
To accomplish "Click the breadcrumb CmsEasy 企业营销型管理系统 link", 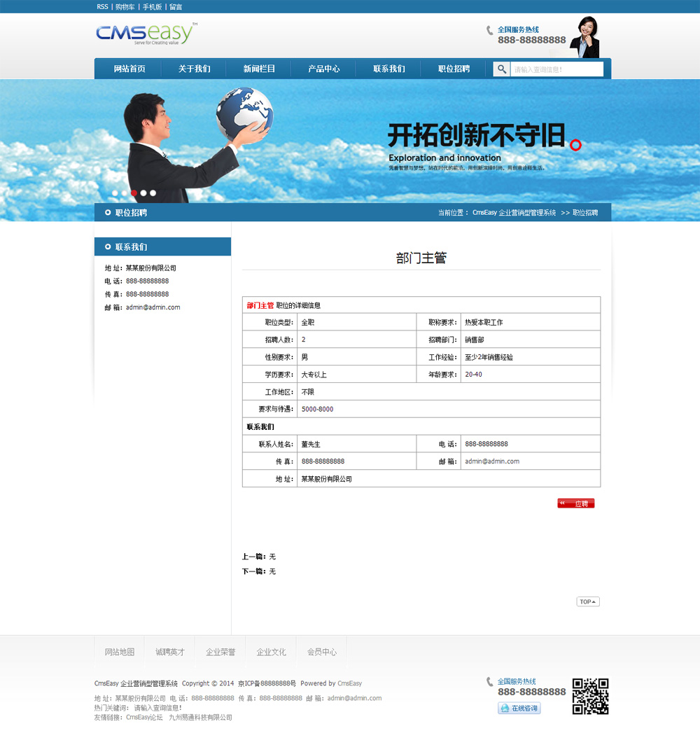I will click(x=514, y=213).
